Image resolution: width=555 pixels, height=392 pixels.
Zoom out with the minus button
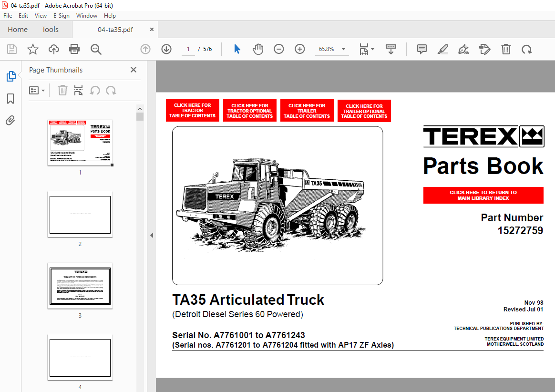point(279,49)
